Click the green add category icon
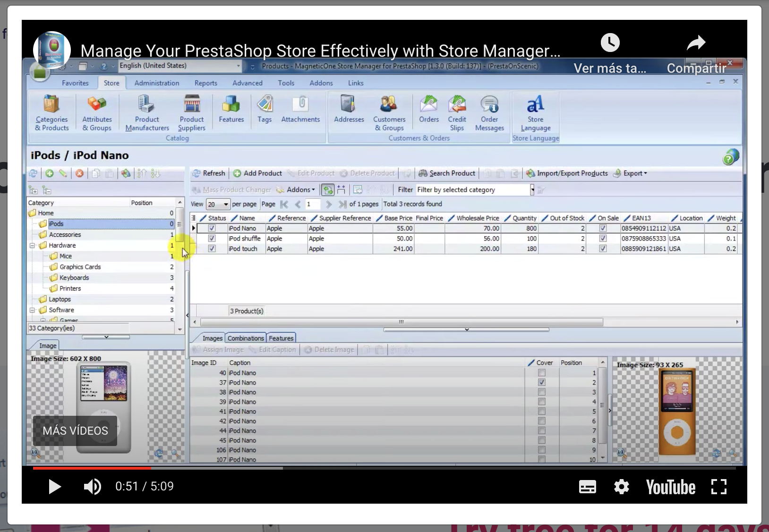 (49, 173)
